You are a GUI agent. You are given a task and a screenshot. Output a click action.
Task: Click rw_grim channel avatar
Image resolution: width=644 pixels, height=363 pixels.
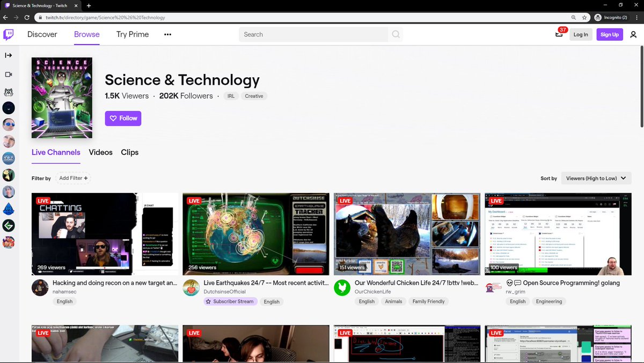point(493,287)
